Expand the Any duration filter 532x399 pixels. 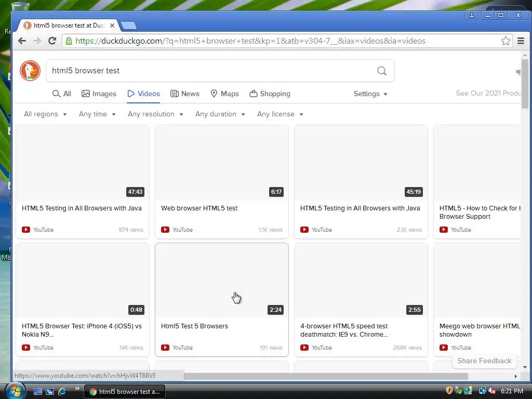coord(220,114)
